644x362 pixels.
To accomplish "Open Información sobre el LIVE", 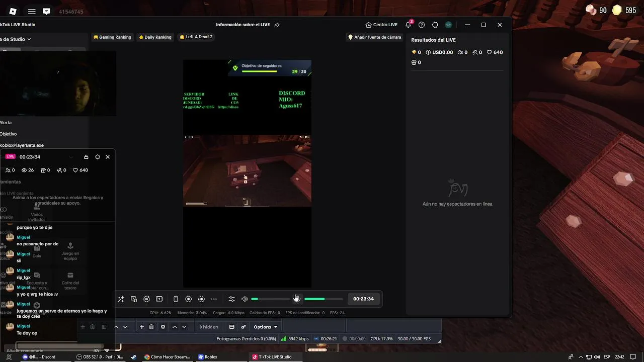I will [243, 25].
